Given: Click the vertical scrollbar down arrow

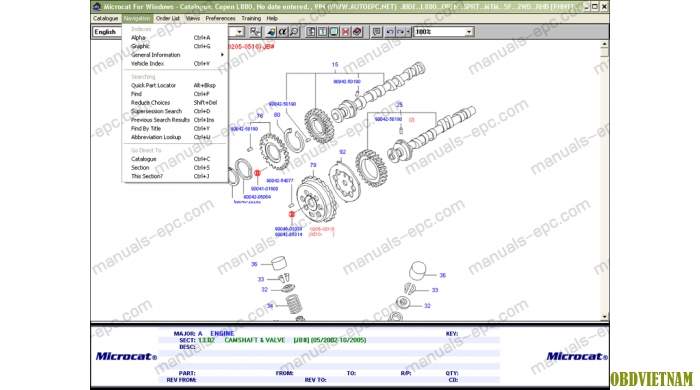Looking at the screenshot, I should [x=604, y=316].
